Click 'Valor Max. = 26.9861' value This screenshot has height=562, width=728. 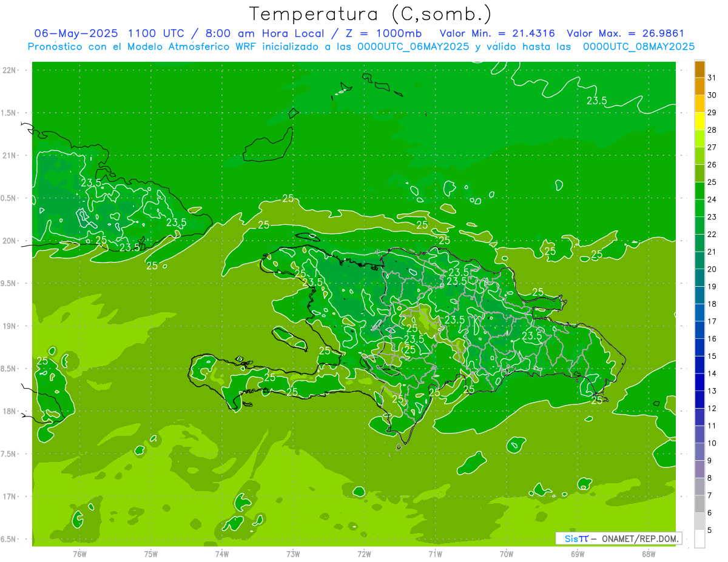(625, 33)
